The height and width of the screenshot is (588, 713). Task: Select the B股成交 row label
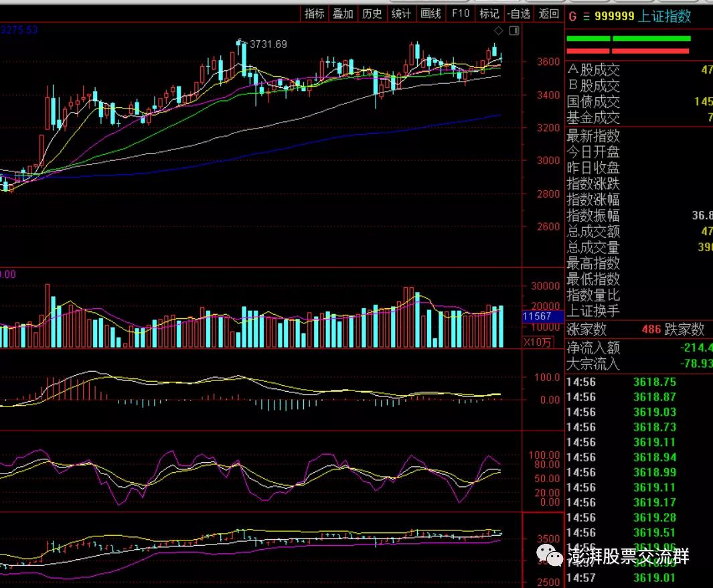coord(593,86)
